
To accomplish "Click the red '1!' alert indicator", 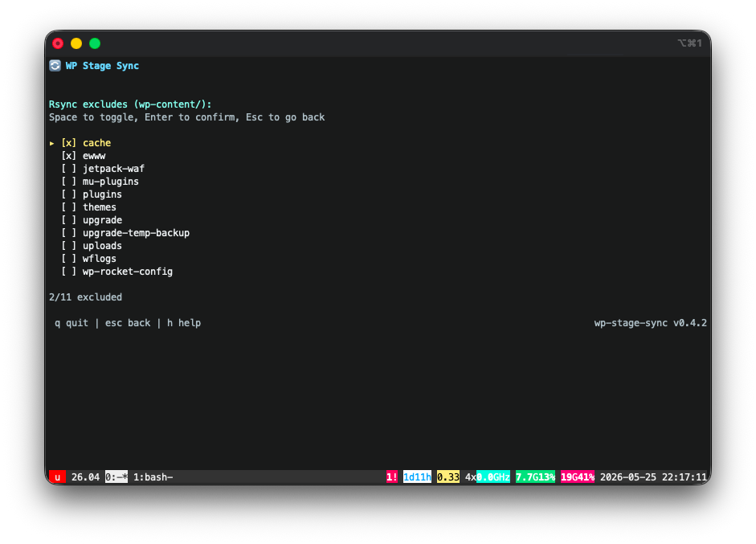I will click(x=392, y=477).
